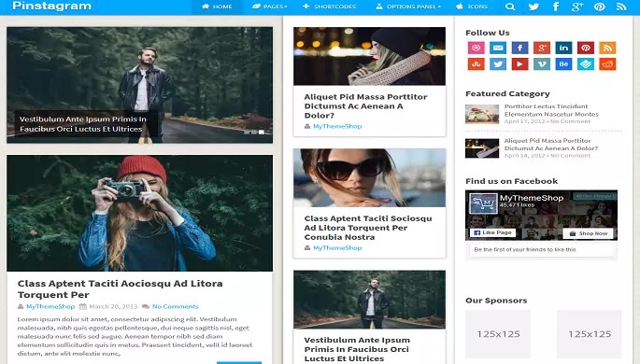Click the Vimeo icon under Follow Us

pyautogui.click(x=542, y=64)
